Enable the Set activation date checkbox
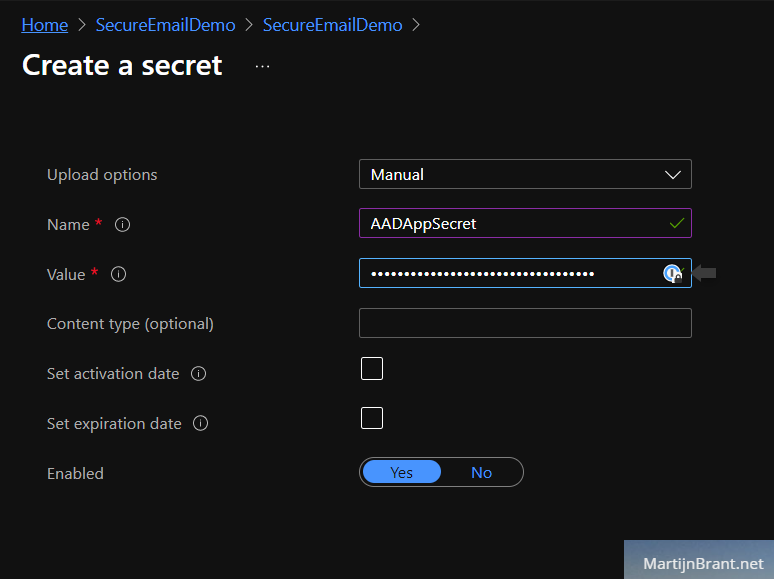 372,368
